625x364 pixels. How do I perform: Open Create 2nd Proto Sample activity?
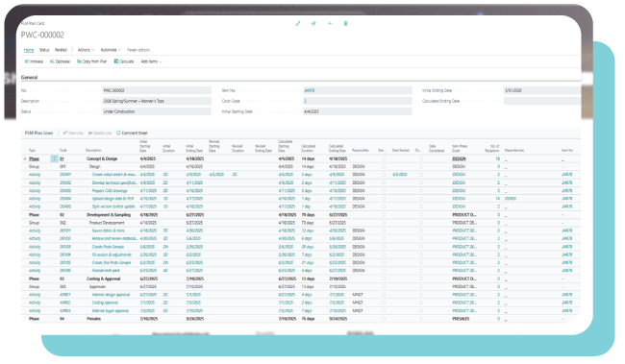coord(112,262)
